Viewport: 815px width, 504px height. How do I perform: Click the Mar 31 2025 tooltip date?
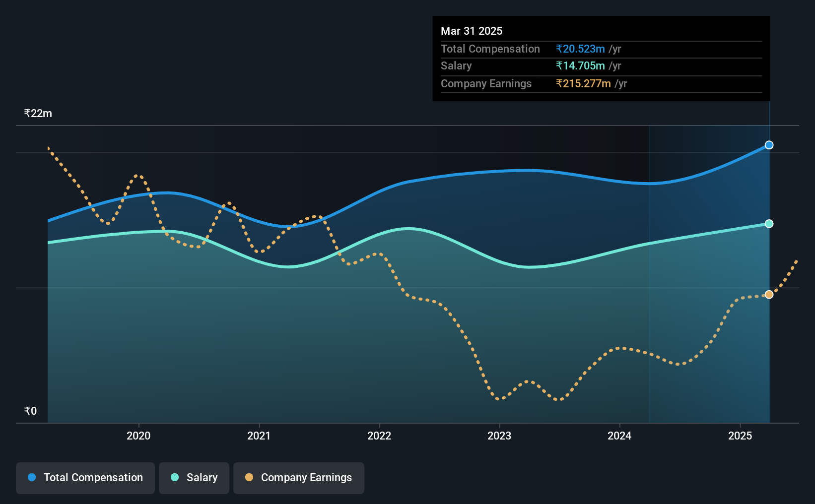tap(472, 31)
